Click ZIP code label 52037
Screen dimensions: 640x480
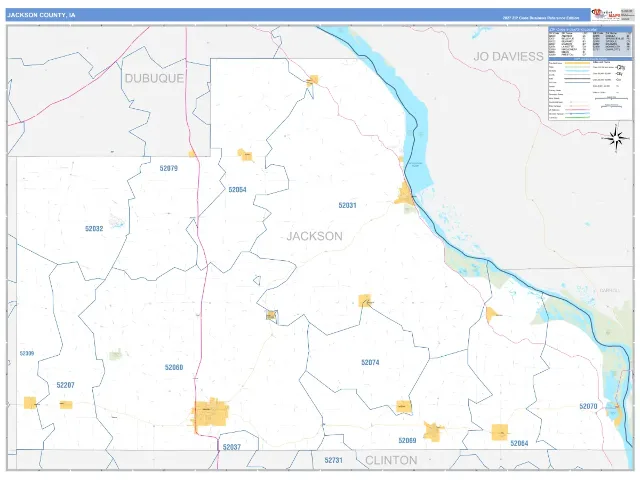tap(231, 447)
